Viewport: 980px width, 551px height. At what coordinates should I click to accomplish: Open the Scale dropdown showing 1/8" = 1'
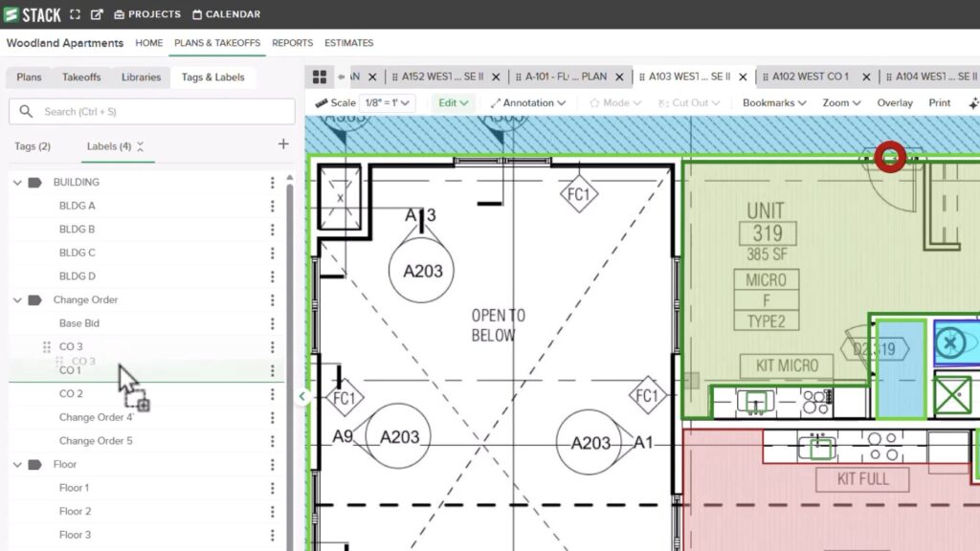click(387, 102)
